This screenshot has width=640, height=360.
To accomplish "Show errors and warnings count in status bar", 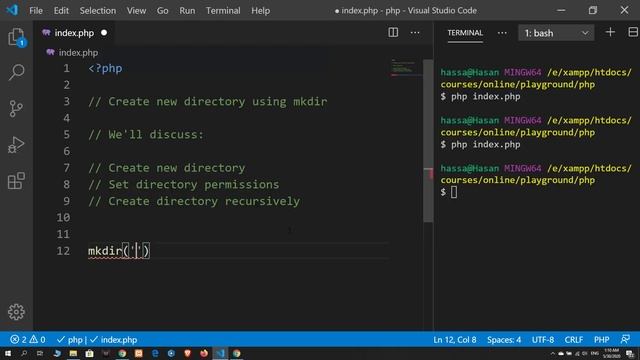I will coord(28,340).
